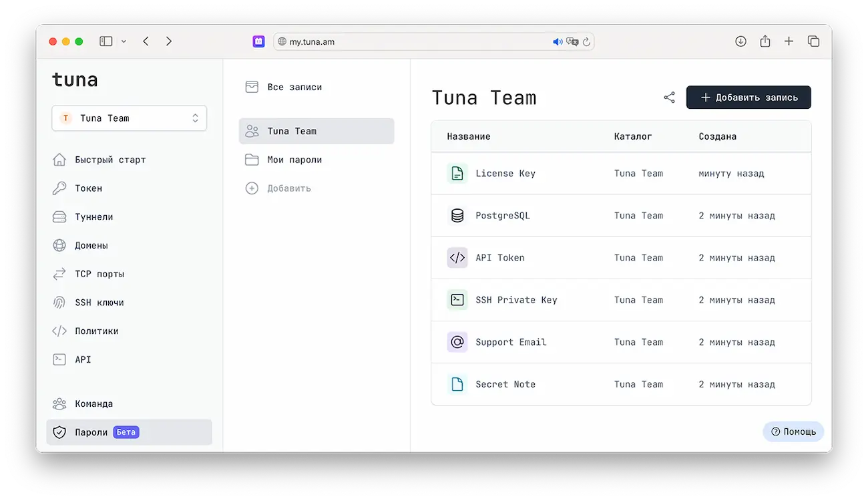Click the share icon beside Tuna Team title
Image resolution: width=868 pixels, height=501 pixels.
point(669,98)
